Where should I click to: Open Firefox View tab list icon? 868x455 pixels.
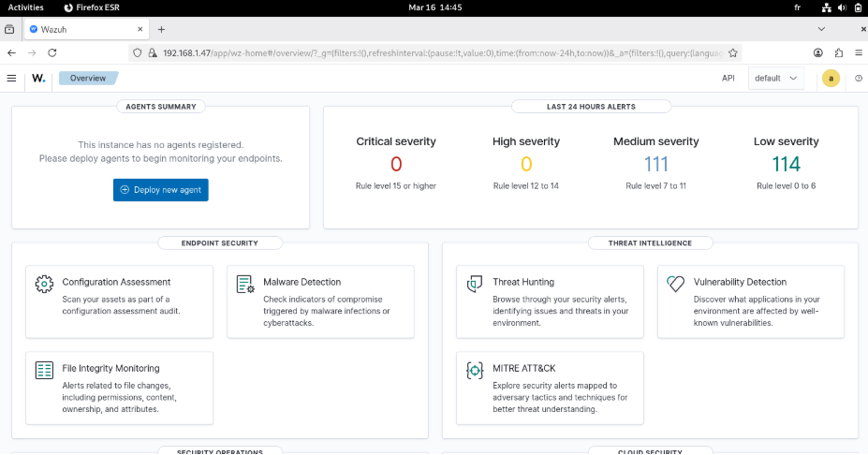coord(9,29)
